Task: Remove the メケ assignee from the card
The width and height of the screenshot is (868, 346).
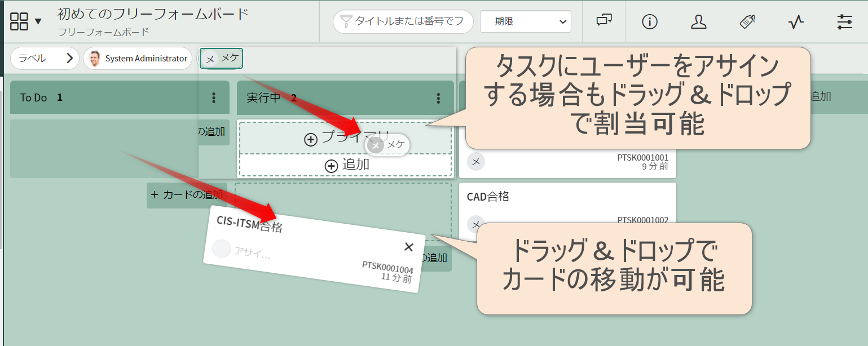Action: pyautogui.click(x=375, y=145)
